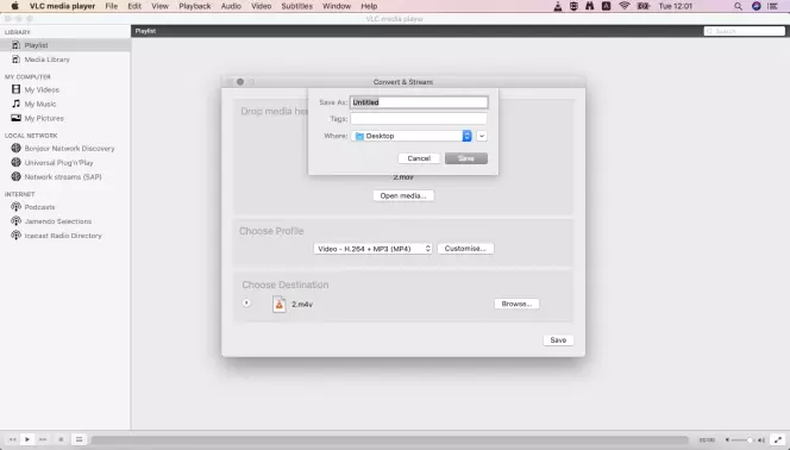This screenshot has width=790, height=450.
Task: Adjust the volume slider
Action: pos(743,440)
